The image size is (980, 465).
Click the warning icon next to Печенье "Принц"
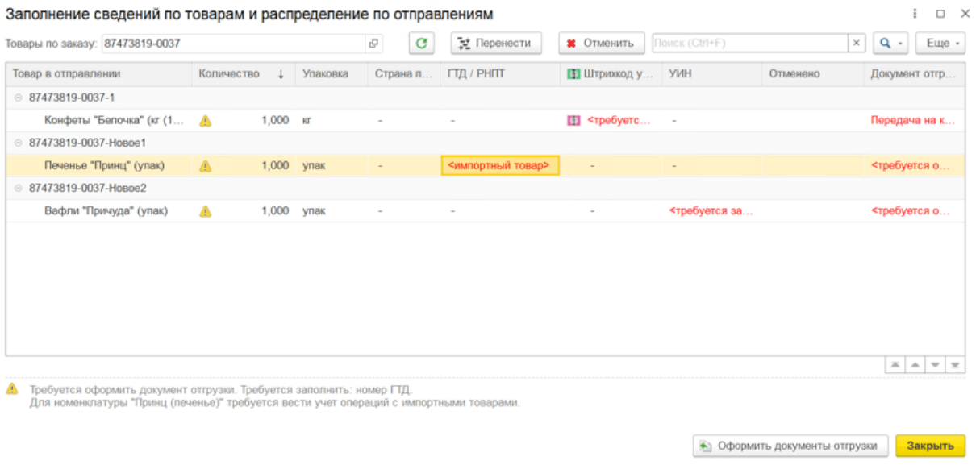point(205,166)
